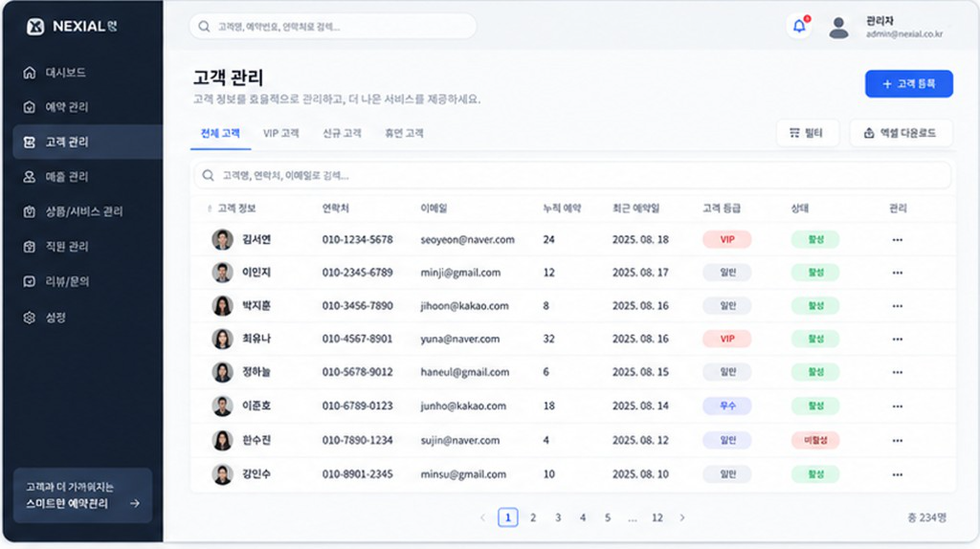980x549 pixels.
Task: Go to pagination page 2
Action: [x=533, y=517]
